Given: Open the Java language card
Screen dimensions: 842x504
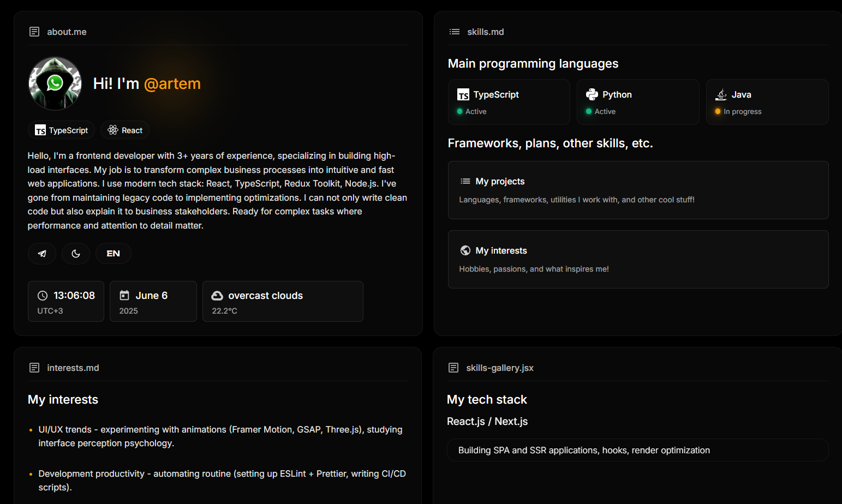Looking at the screenshot, I should point(767,102).
